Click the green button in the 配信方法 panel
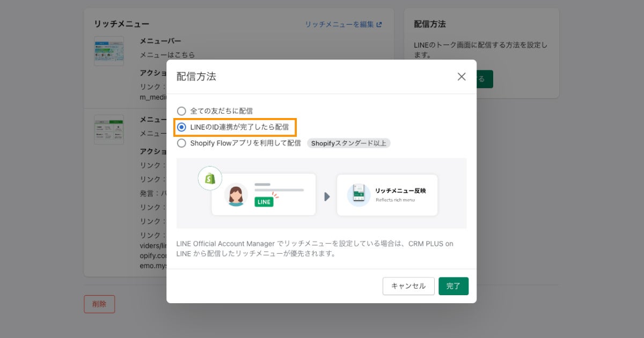Image resolution: width=644 pixels, height=338 pixels. tap(486, 79)
